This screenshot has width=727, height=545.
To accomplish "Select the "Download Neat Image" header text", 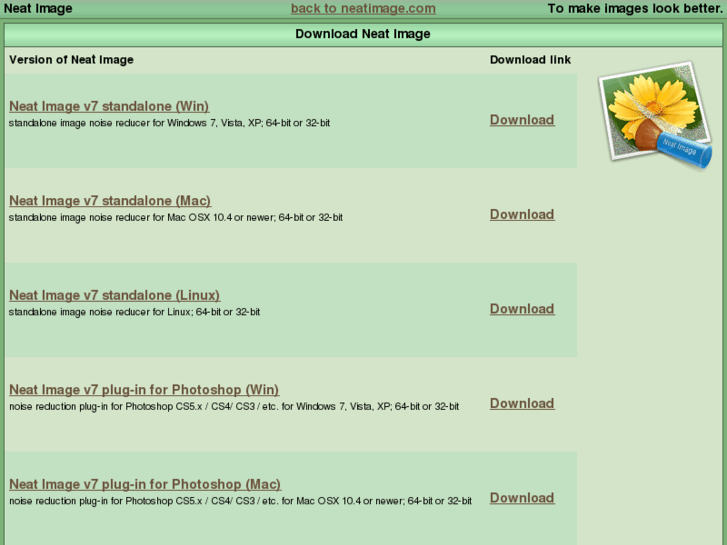I will [363, 34].
